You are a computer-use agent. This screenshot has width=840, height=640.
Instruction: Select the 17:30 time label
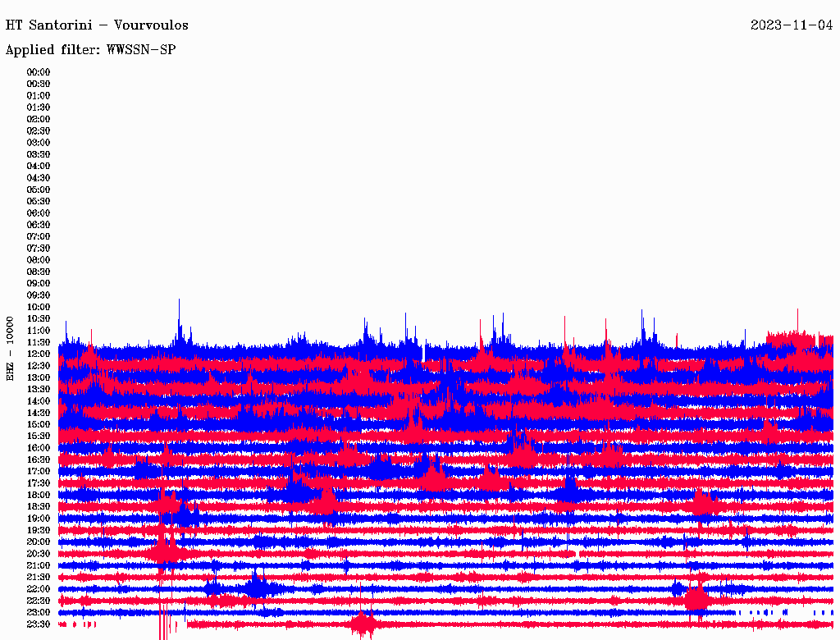39,483
